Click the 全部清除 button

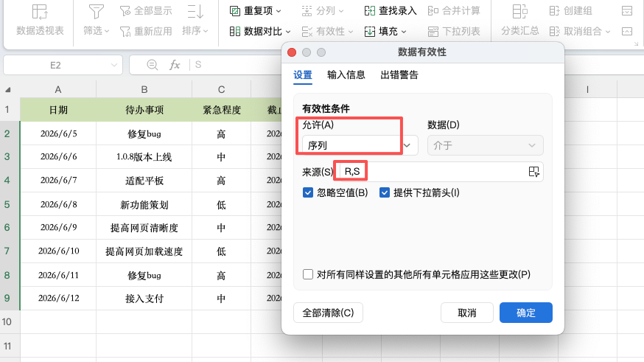pos(328,313)
